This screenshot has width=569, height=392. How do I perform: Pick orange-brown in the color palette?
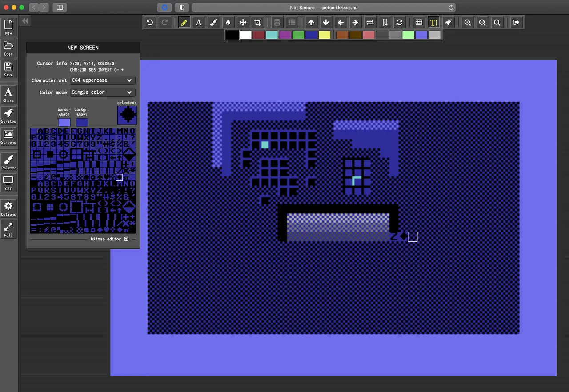click(342, 35)
